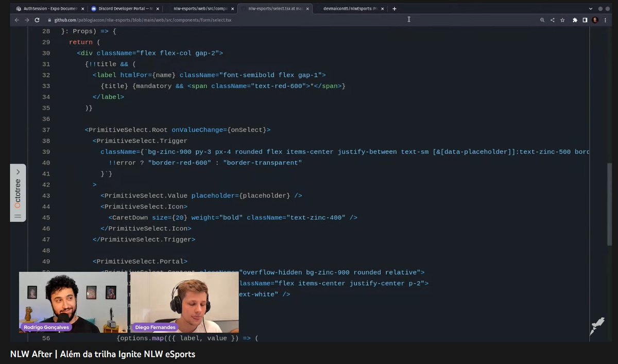Click the "font-semibold flex gap-1" string
The height and width of the screenshot is (364, 618).
(x=272, y=75)
